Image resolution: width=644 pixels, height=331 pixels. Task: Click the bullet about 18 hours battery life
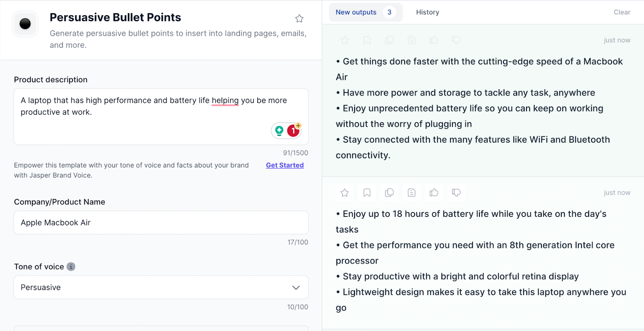[x=471, y=222]
